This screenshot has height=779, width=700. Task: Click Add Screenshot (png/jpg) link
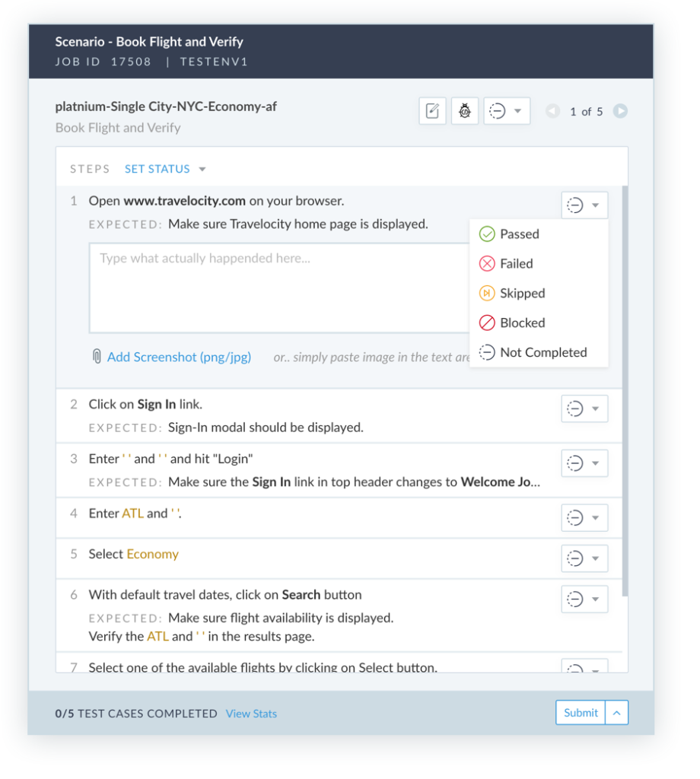tap(179, 357)
